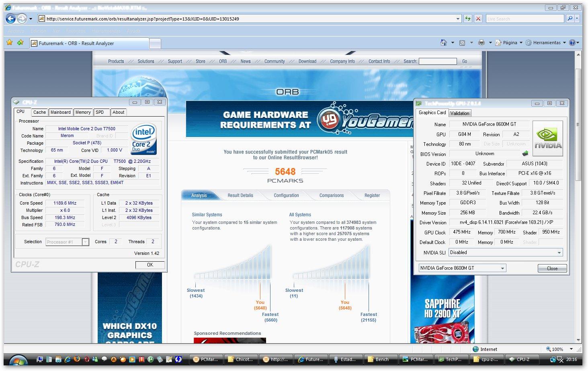Open the Community navigation link
588x371 pixels.
tap(275, 61)
